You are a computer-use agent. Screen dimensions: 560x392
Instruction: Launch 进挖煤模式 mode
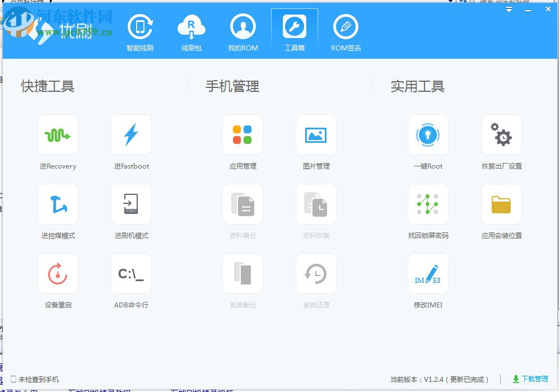click(58, 212)
